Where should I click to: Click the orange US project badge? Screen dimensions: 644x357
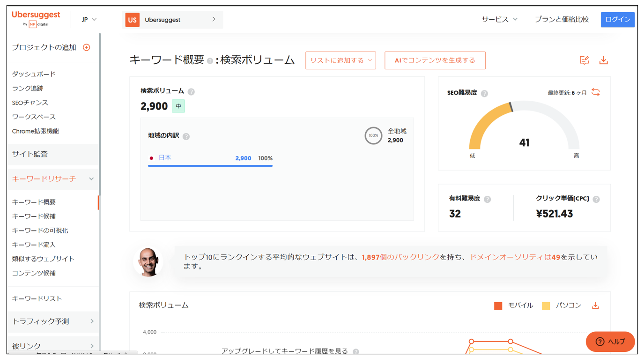pos(133,20)
